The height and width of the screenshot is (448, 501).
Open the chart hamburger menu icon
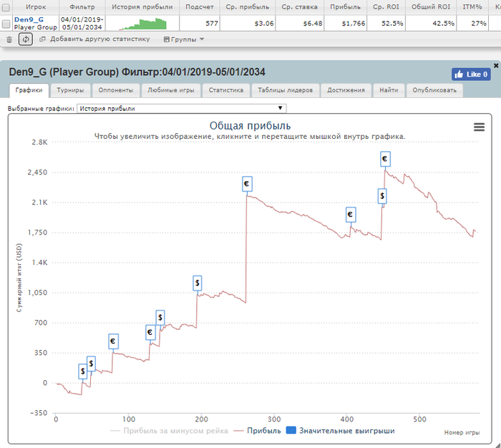(479, 127)
